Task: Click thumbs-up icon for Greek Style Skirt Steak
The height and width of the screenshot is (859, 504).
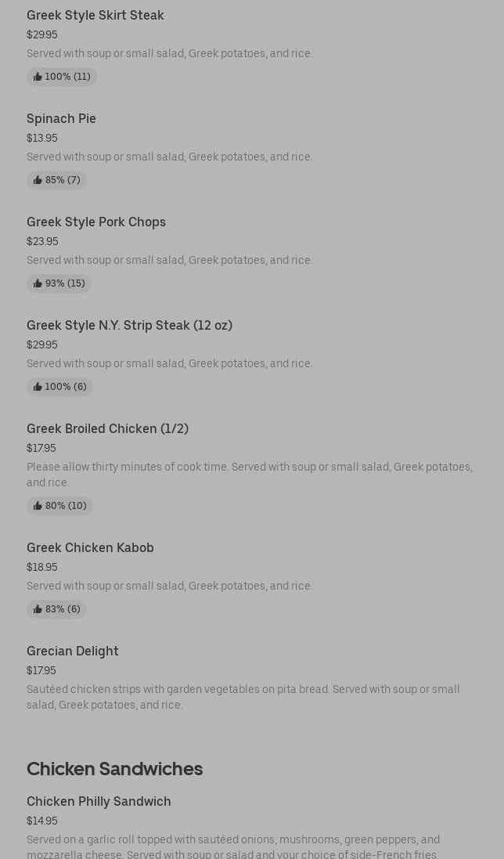Action: 38,77
